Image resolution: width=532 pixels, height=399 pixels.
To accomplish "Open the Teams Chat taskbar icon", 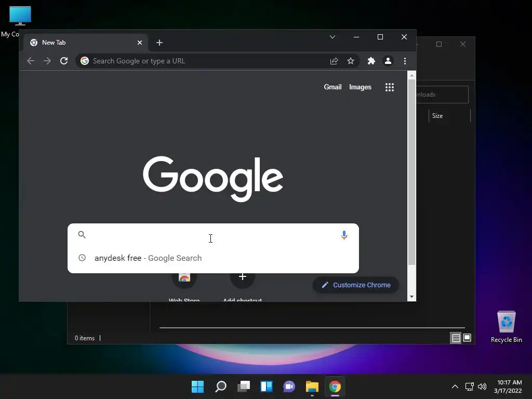I will (289, 387).
